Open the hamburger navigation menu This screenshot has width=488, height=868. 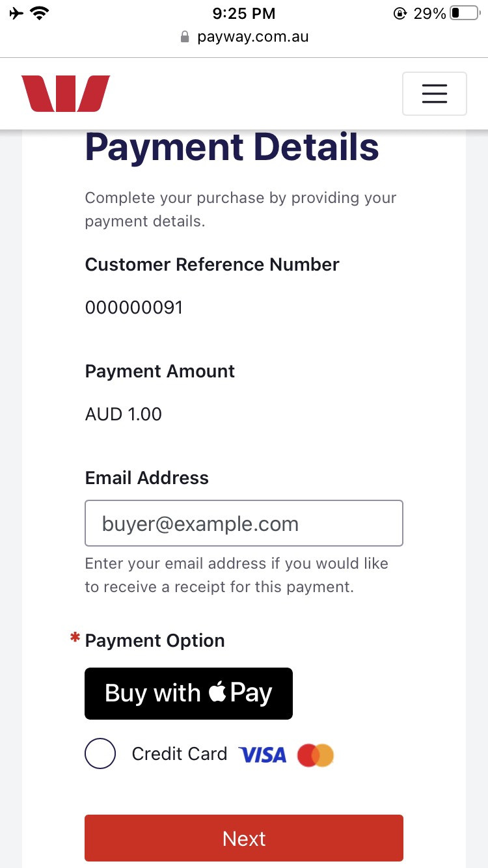(434, 94)
